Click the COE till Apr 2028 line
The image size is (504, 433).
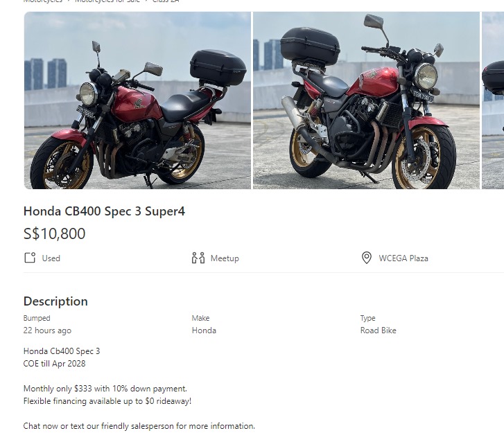(x=54, y=364)
